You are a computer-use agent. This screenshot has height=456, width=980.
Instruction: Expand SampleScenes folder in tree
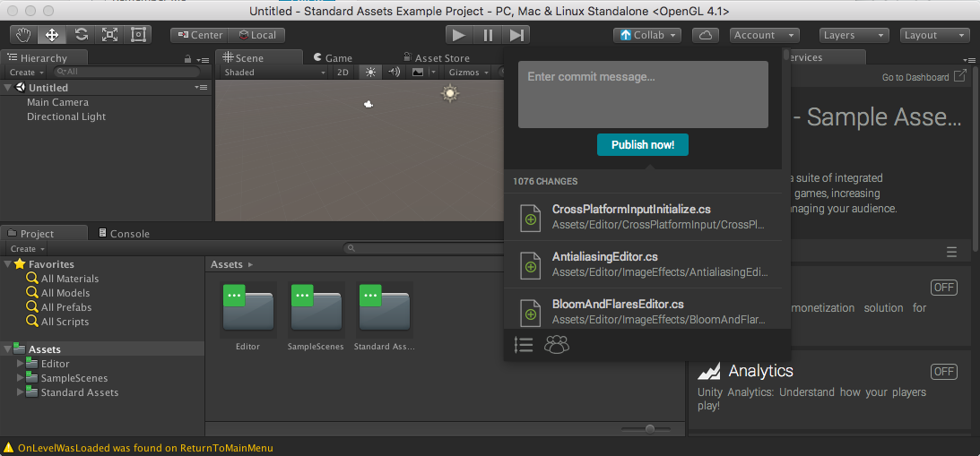21,378
